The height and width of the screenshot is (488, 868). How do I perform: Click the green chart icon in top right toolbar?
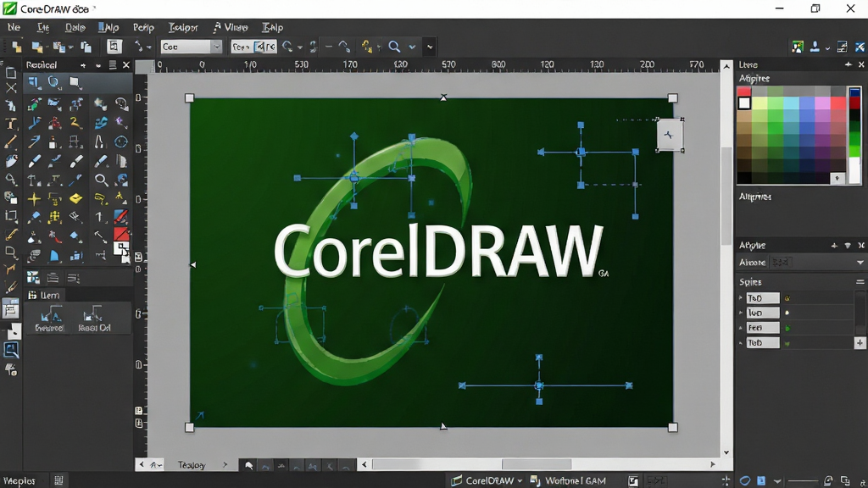797,47
